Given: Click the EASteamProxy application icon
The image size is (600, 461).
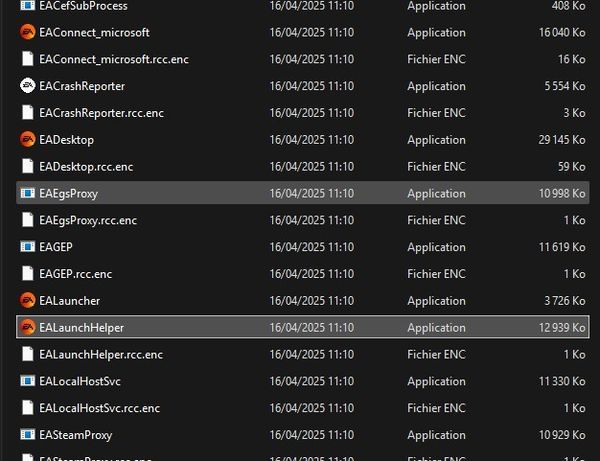Looking at the screenshot, I should 28,435.
